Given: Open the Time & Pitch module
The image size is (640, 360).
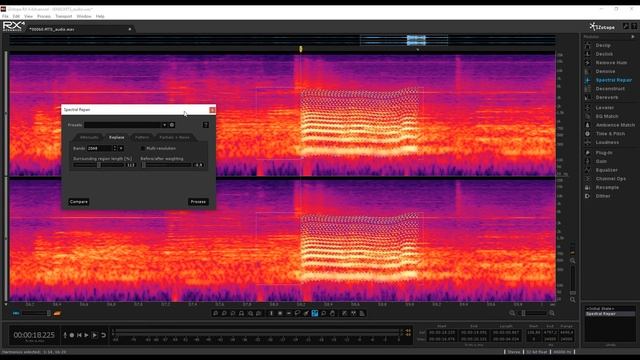Looking at the screenshot, I should tap(610, 133).
